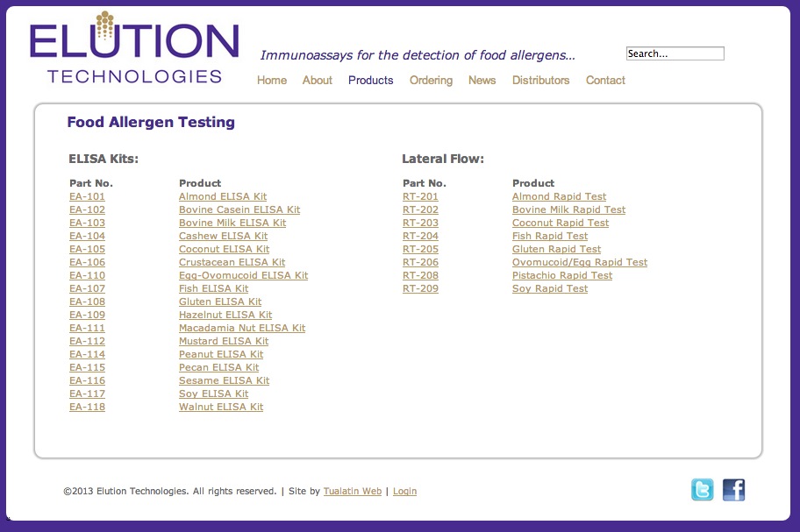Open the Mustard ELISA Kit link
The image size is (800, 532).
(224, 342)
